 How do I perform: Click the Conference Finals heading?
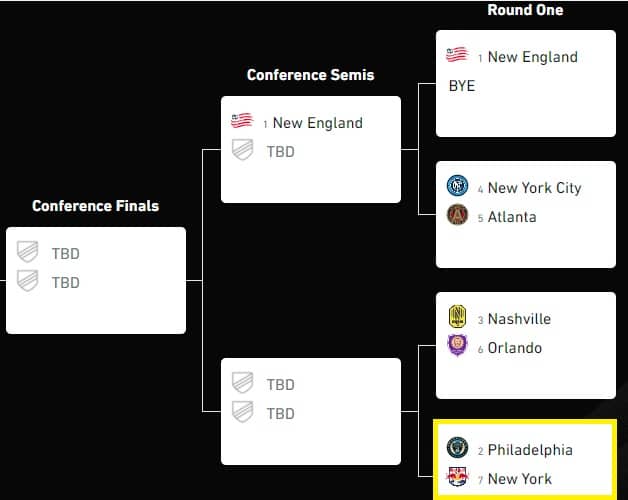click(x=95, y=206)
